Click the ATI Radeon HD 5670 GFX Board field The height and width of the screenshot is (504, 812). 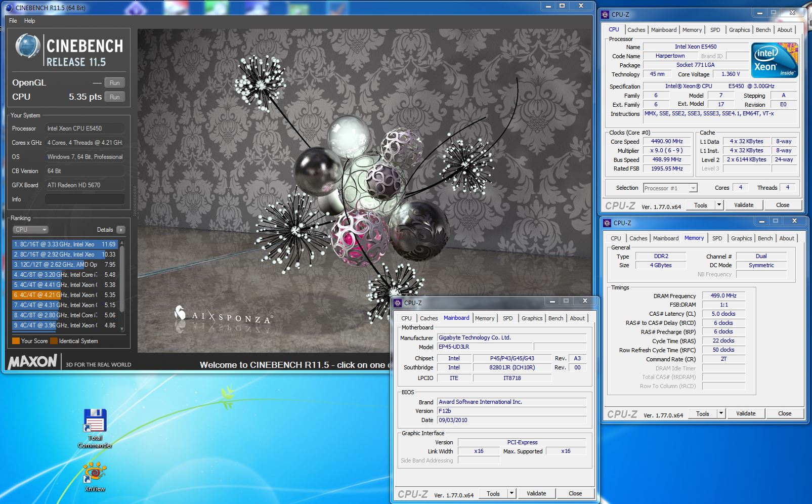tap(85, 185)
